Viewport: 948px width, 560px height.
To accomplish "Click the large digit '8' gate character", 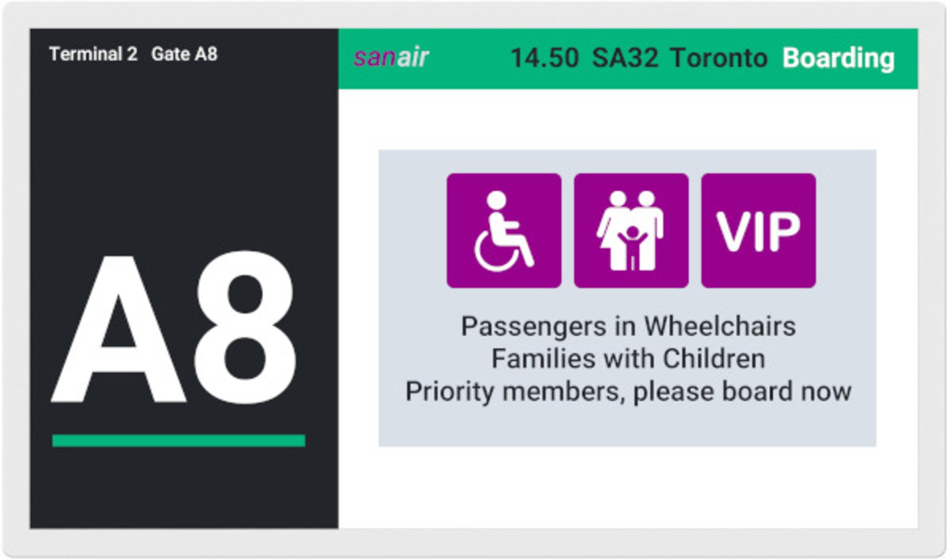I will [x=245, y=328].
